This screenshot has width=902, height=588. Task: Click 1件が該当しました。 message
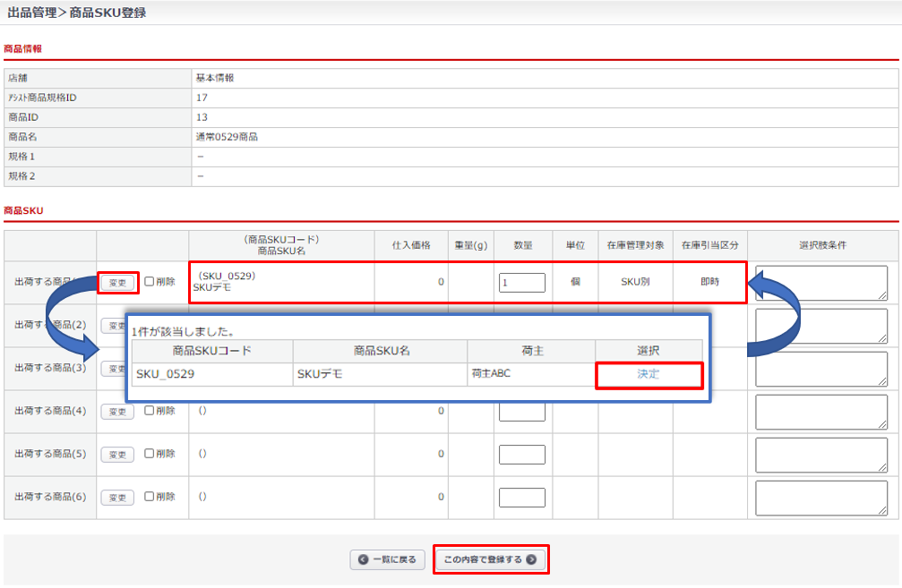(183, 332)
